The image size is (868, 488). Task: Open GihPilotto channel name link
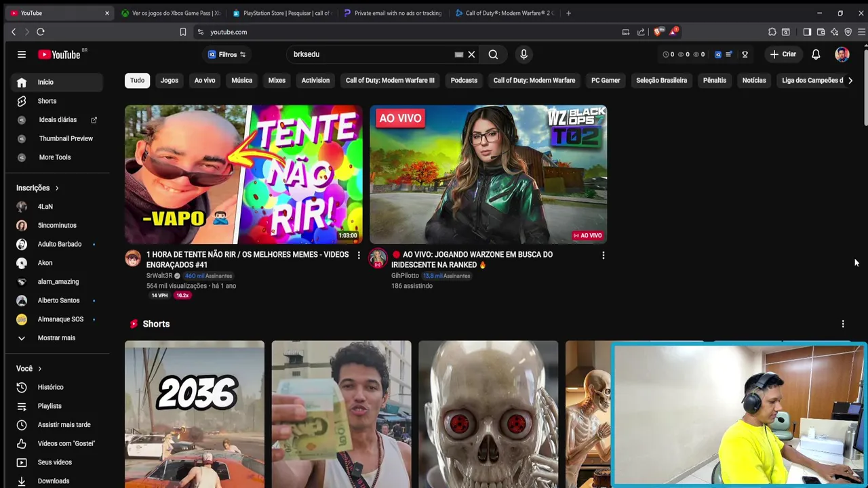[405, 276]
